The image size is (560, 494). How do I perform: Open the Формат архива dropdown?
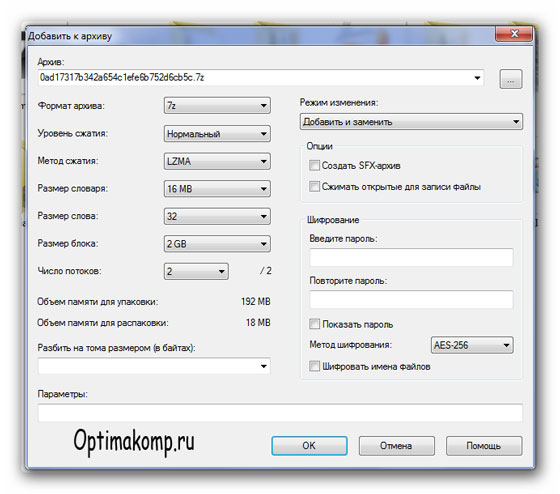point(217,105)
